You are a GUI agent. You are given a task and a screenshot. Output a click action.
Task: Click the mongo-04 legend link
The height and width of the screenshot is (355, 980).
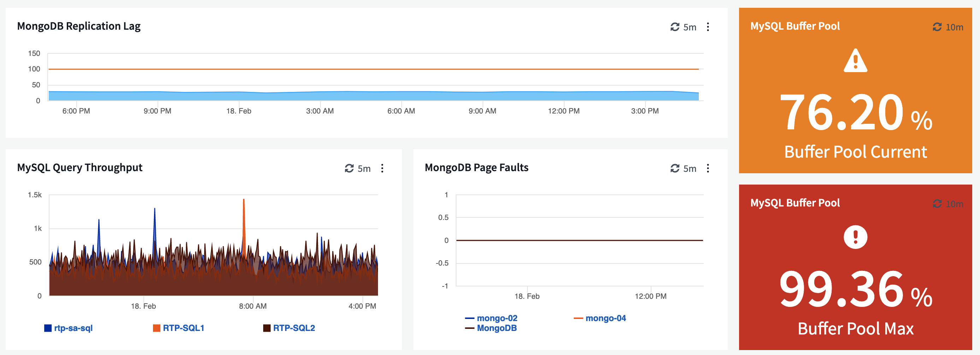click(605, 318)
